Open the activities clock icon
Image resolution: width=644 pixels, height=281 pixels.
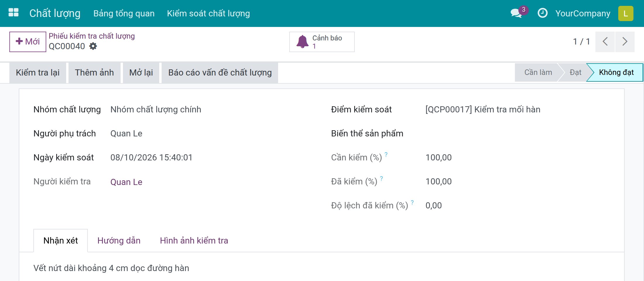pos(542,13)
